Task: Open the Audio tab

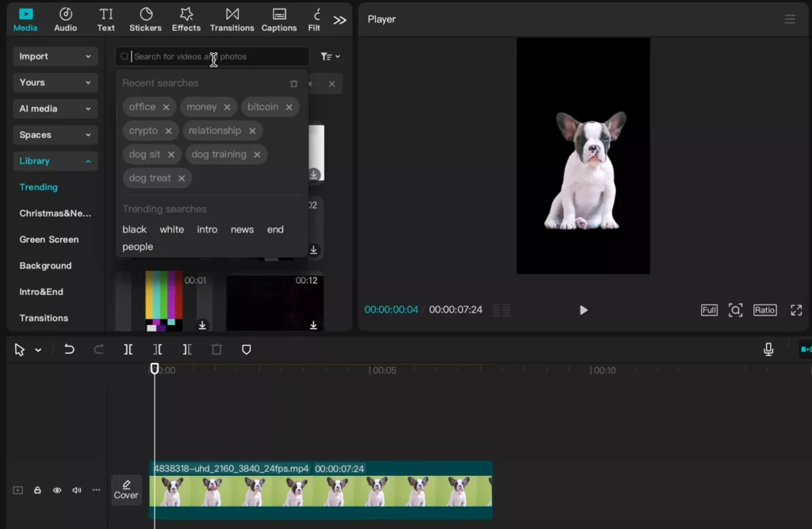Action: pos(65,20)
